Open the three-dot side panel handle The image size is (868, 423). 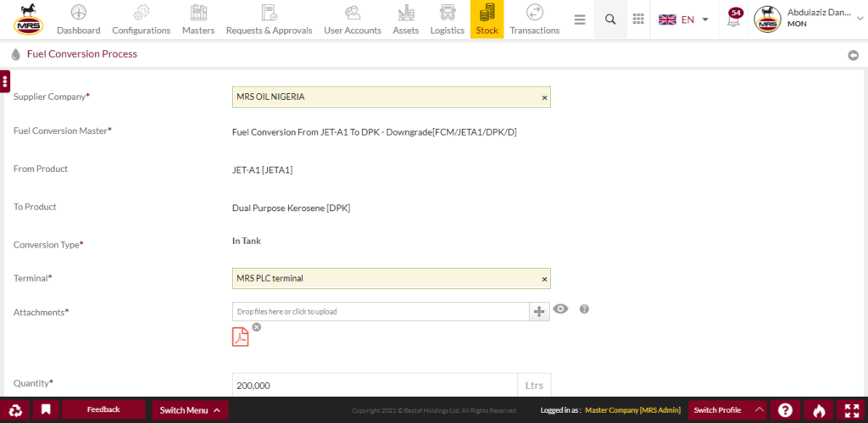point(5,82)
